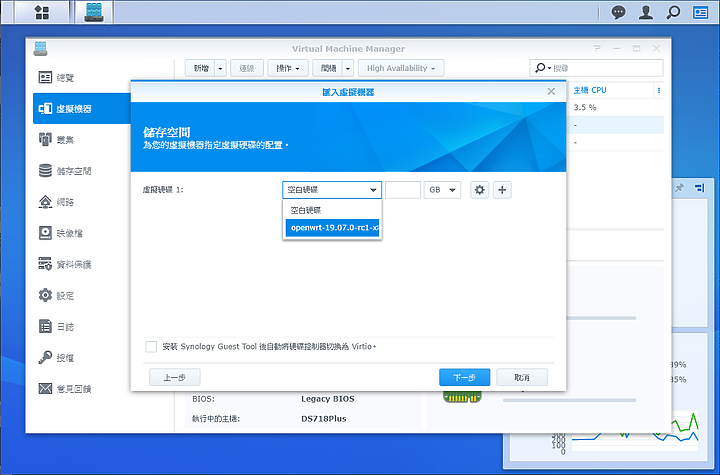Viewport: 720px width, 475px height.
Task: Open the 操作 action dropdown
Action: coord(287,68)
